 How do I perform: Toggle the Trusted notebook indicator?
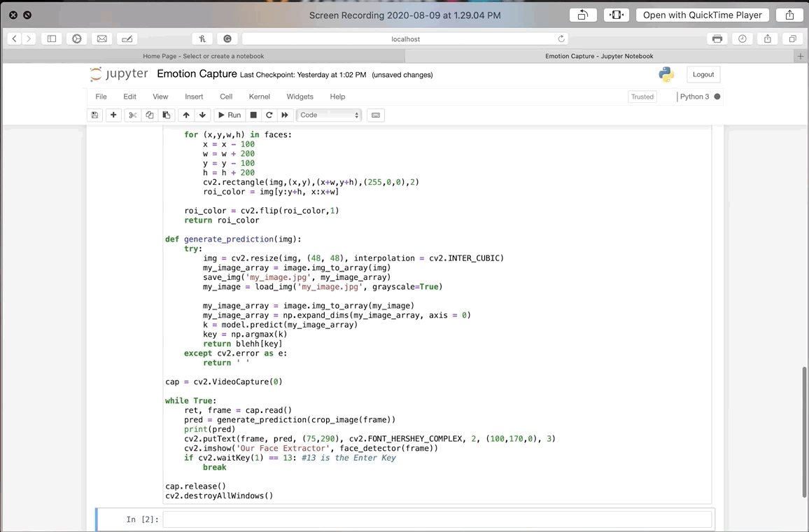pyautogui.click(x=642, y=97)
